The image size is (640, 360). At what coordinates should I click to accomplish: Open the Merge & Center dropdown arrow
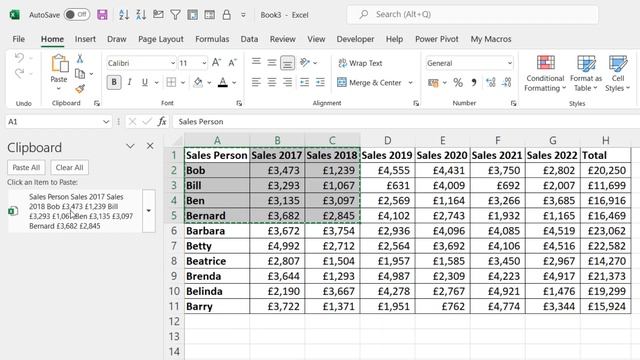(x=411, y=83)
